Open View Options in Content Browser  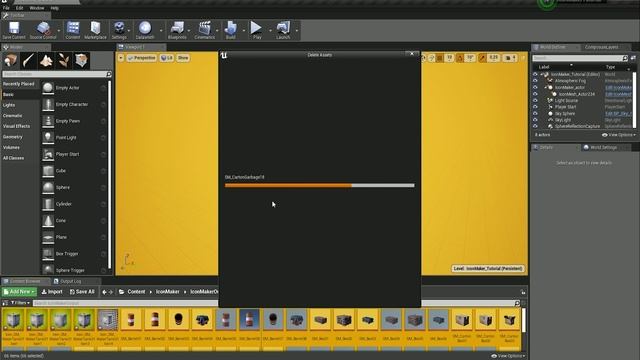[x=508, y=356]
